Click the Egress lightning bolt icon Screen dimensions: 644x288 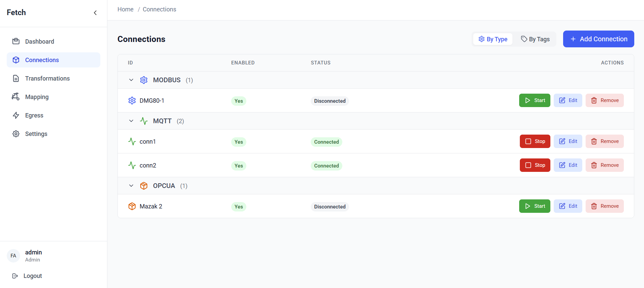coord(16,115)
